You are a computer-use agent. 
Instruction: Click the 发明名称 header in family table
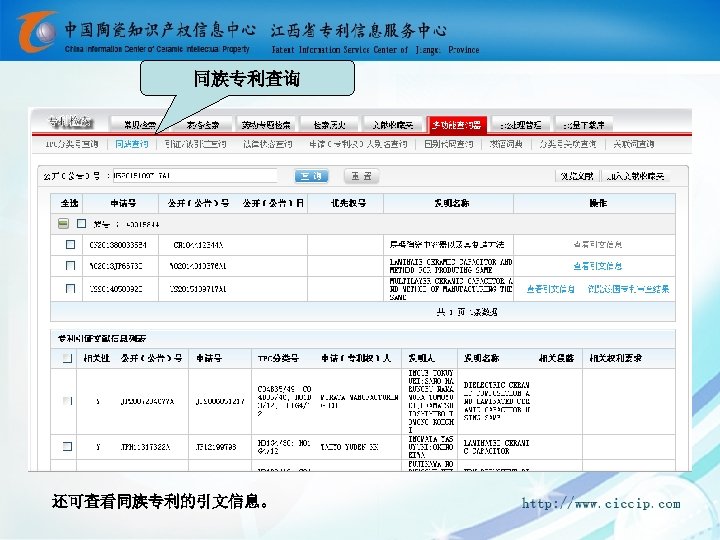451,203
